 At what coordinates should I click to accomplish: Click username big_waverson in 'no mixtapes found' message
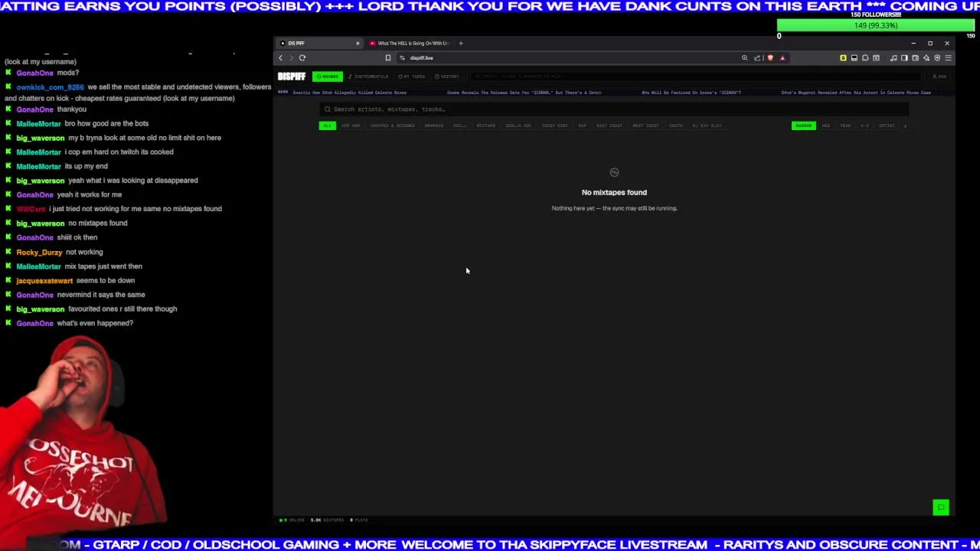pos(40,223)
